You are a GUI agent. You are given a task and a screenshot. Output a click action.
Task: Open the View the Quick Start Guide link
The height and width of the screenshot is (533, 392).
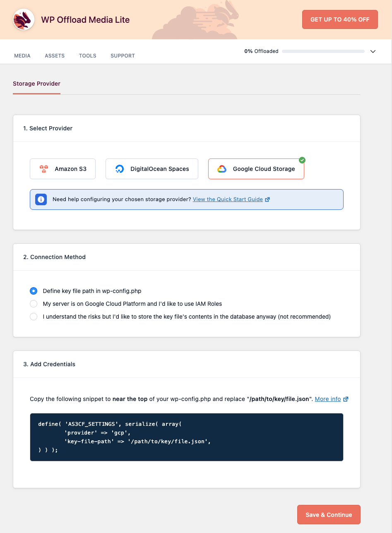(228, 199)
